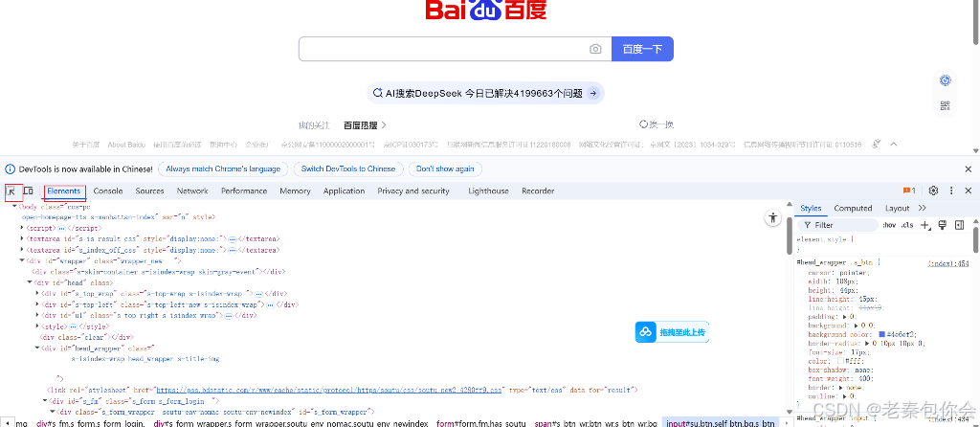Focus the Styles Filter input
980x427 pixels.
click(x=836, y=225)
